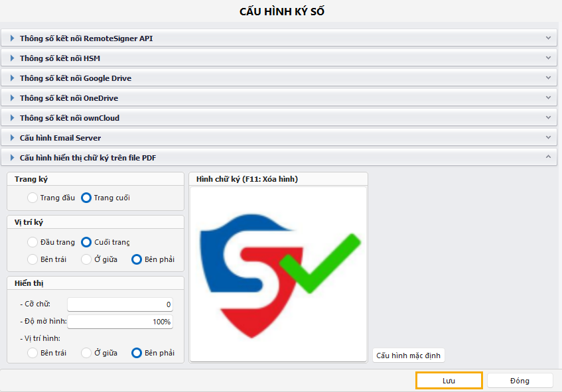This screenshot has width=562, height=392.
Task: Click Cấu hình mặc định button
Action: pyautogui.click(x=409, y=356)
